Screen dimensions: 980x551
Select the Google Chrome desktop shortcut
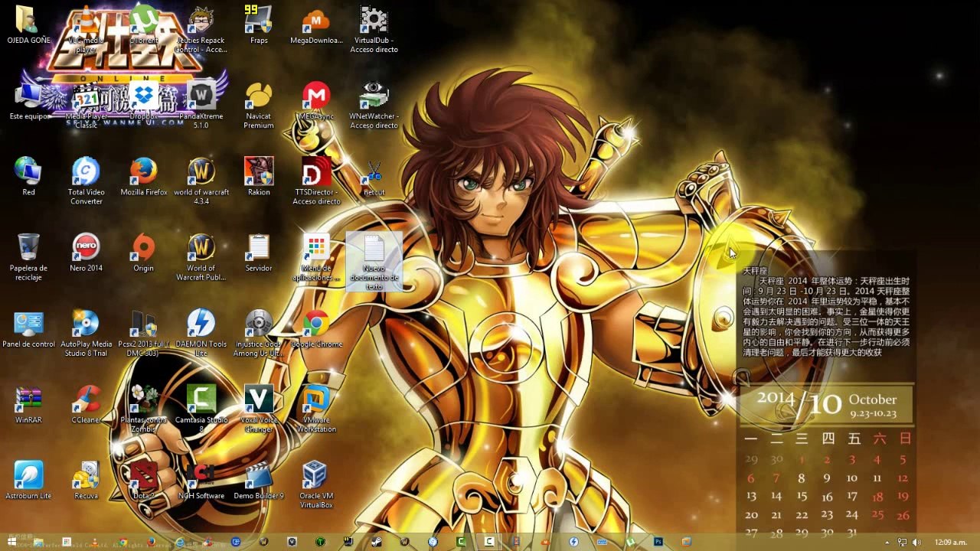coord(316,328)
